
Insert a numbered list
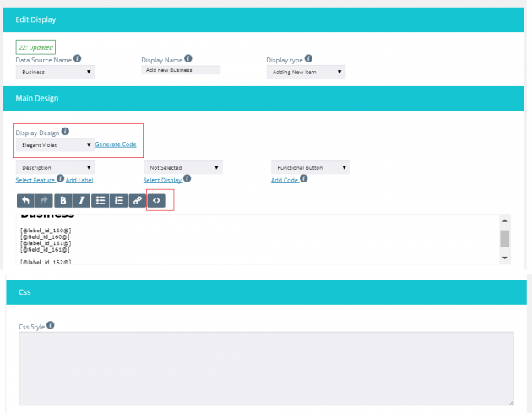pos(119,200)
